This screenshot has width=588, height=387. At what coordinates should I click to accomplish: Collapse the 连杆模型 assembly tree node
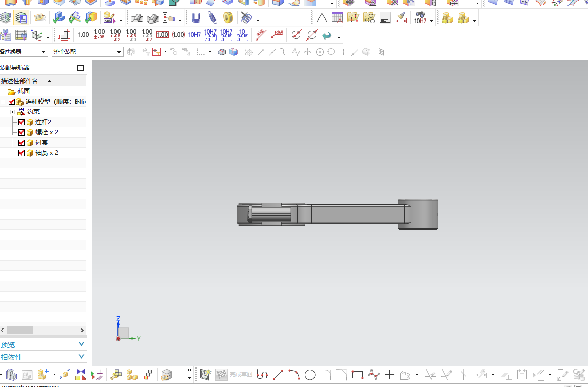[x=3, y=102]
